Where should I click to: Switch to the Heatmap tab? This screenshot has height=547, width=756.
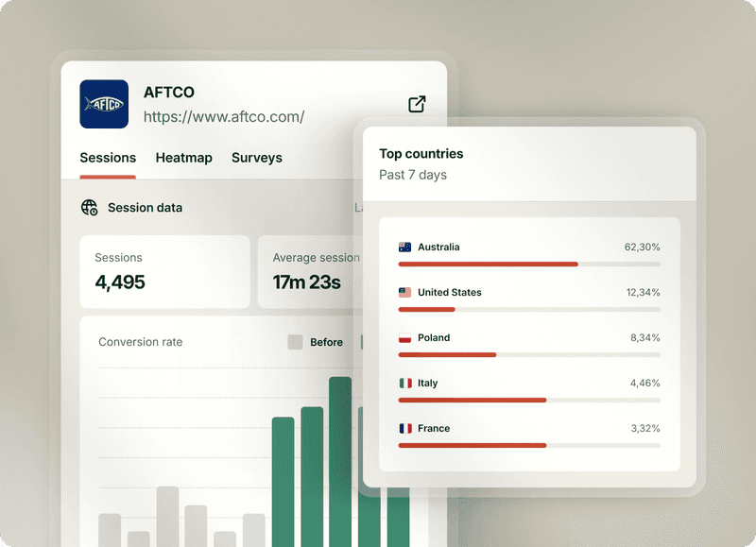click(x=183, y=158)
